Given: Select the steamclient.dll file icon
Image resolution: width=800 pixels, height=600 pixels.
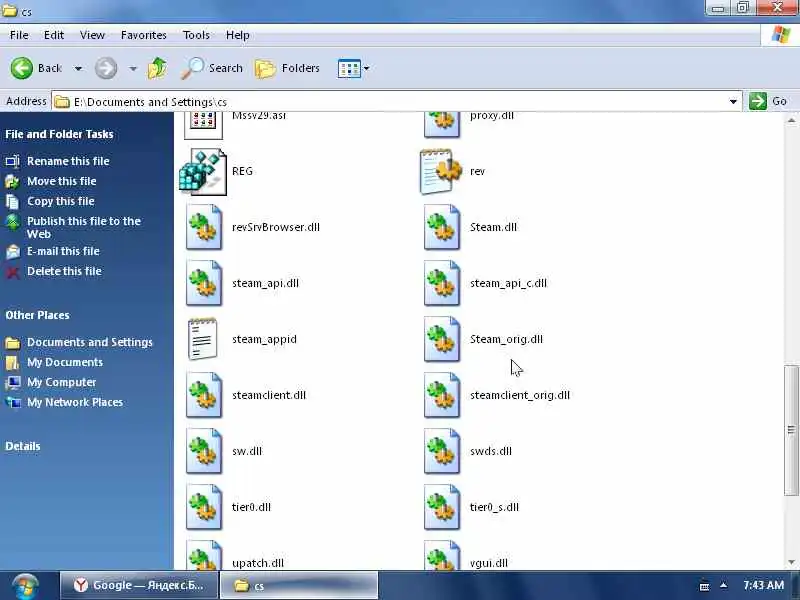Looking at the screenshot, I should (204, 395).
